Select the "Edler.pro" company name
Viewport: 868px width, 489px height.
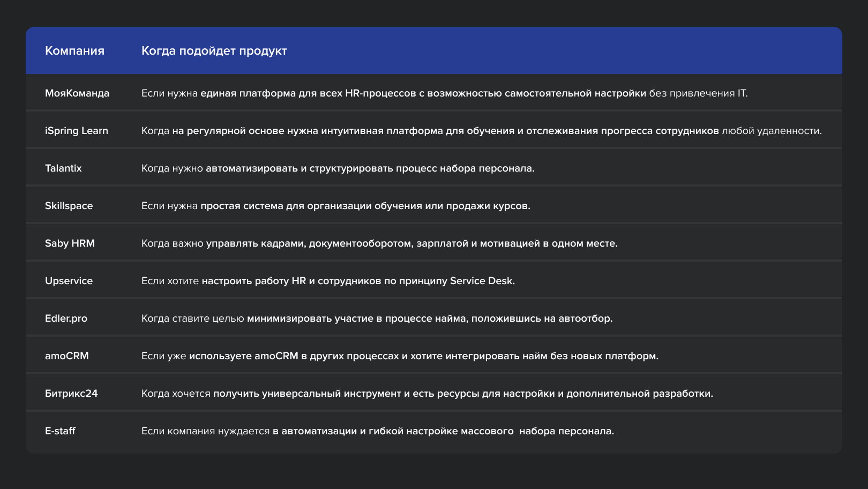(66, 318)
